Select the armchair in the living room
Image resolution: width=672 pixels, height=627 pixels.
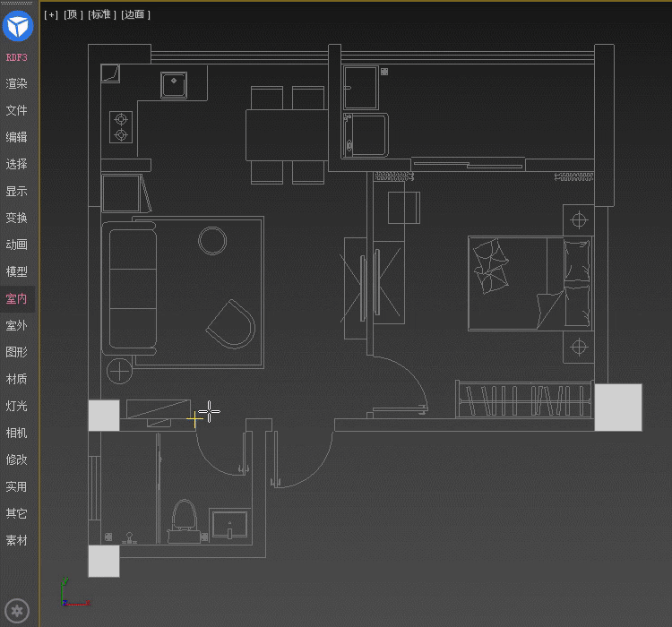point(231,324)
